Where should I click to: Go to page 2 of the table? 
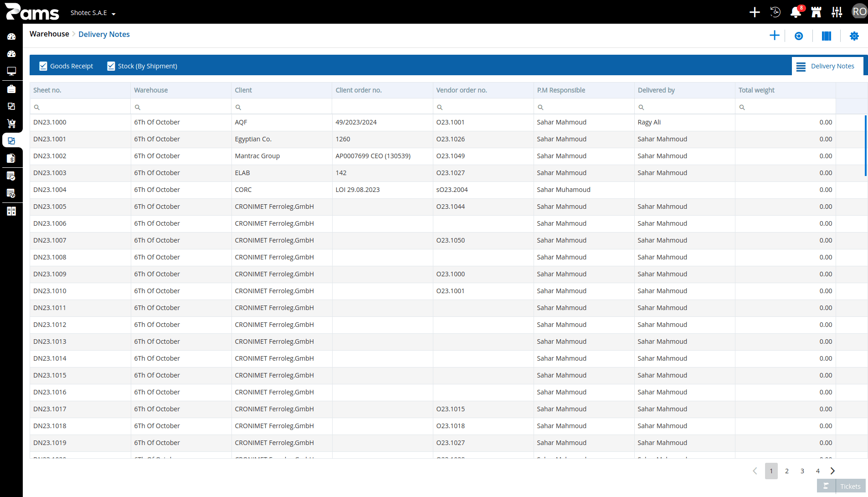(x=787, y=471)
